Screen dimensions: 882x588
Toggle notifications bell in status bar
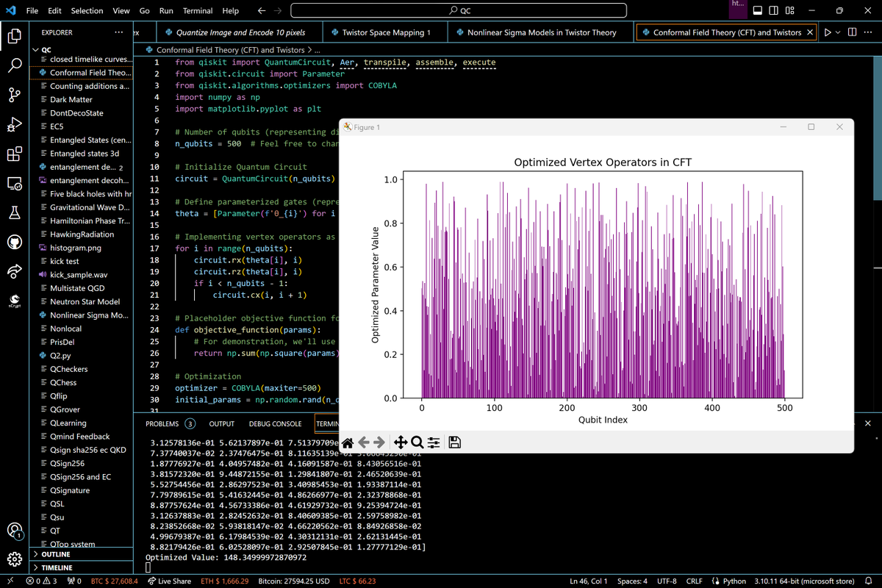[x=867, y=581]
